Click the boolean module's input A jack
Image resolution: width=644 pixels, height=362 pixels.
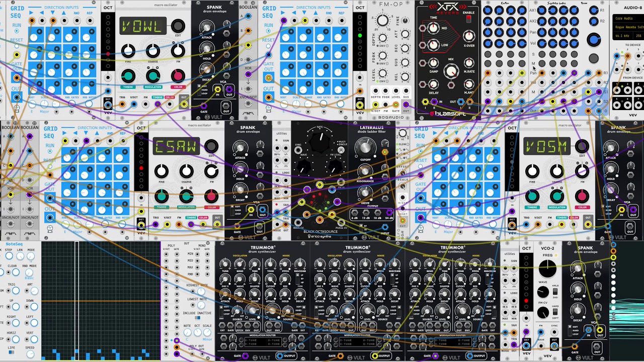(x=248, y=16)
